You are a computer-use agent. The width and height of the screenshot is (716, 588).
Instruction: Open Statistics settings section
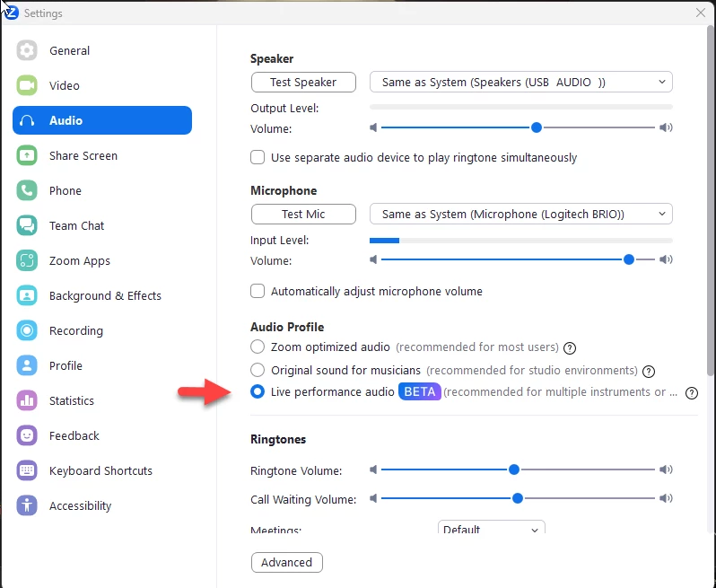point(102,400)
